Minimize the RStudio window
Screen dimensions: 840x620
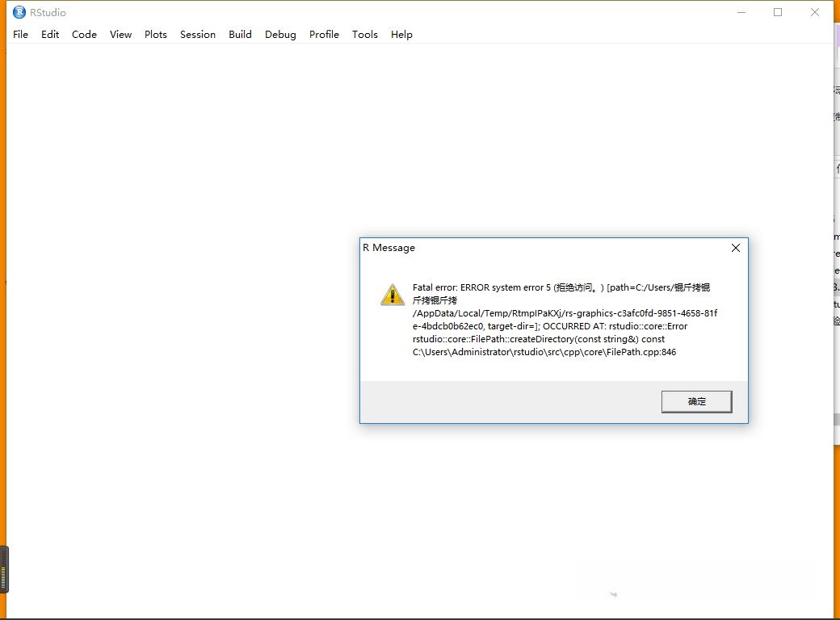coord(741,12)
